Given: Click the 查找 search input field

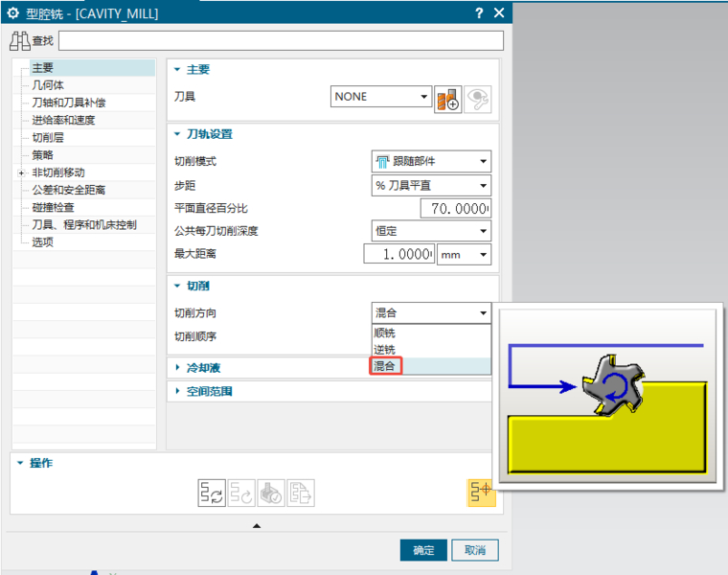Looking at the screenshot, I should (x=282, y=41).
